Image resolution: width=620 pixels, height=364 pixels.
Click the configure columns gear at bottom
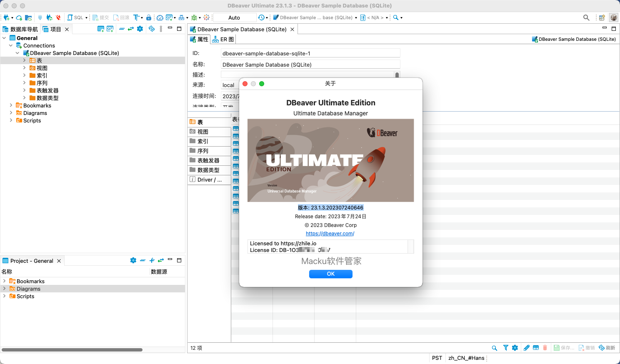[515, 348]
